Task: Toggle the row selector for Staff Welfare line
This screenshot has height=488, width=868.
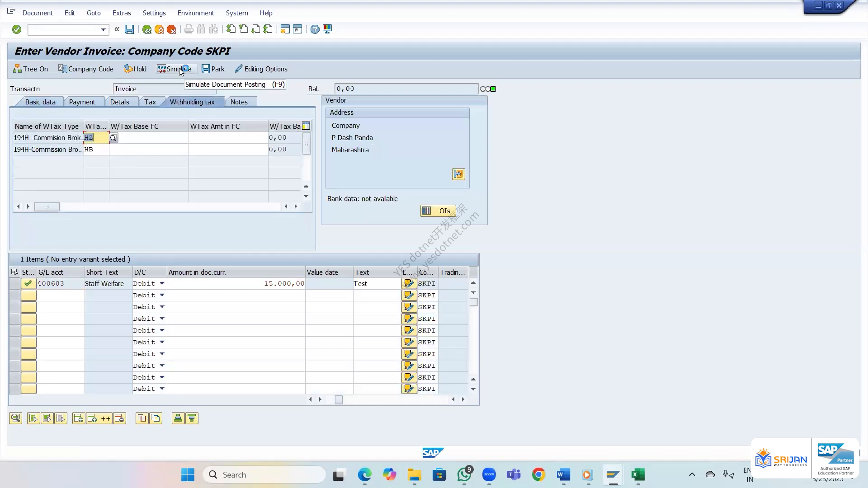Action: tap(14, 283)
